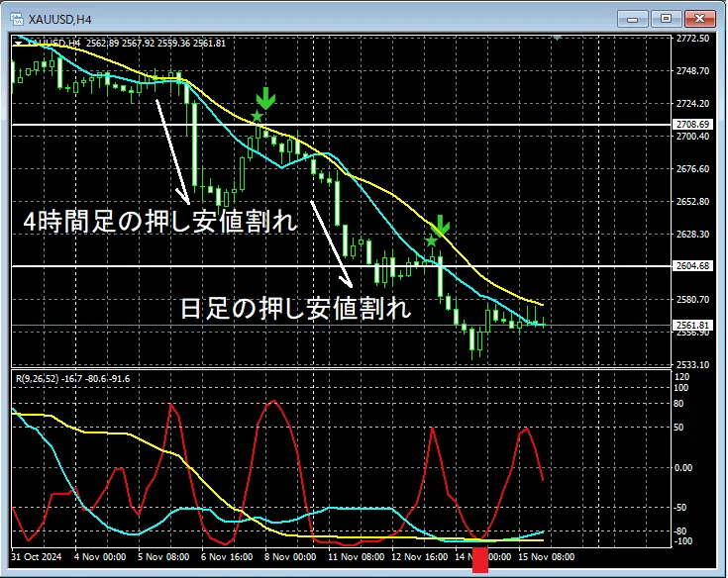Select the green star near 8 Nov
The height and width of the screenshot is (578, 728).
[x=257, y=116]
